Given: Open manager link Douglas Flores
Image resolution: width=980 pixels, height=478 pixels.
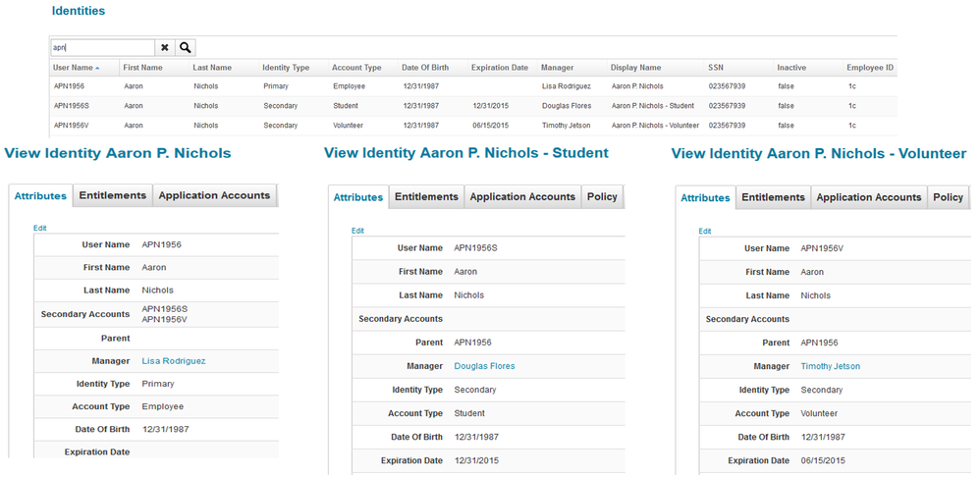Looking at the screenshot, I should (484, 366).
